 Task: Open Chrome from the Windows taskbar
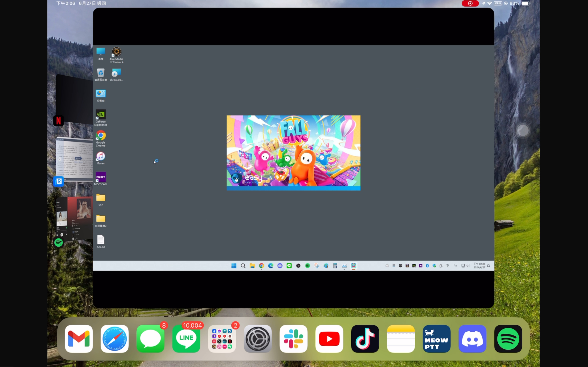(261, 266)
